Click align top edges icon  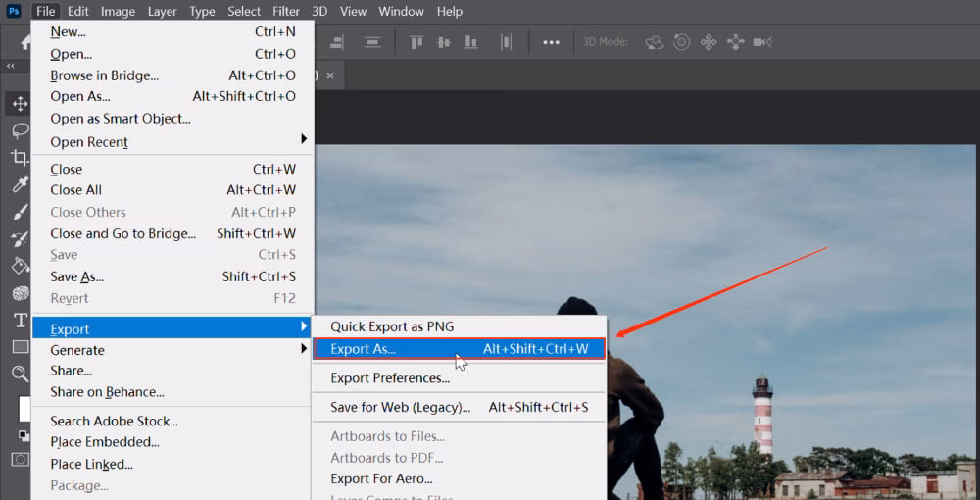point(416,42)
